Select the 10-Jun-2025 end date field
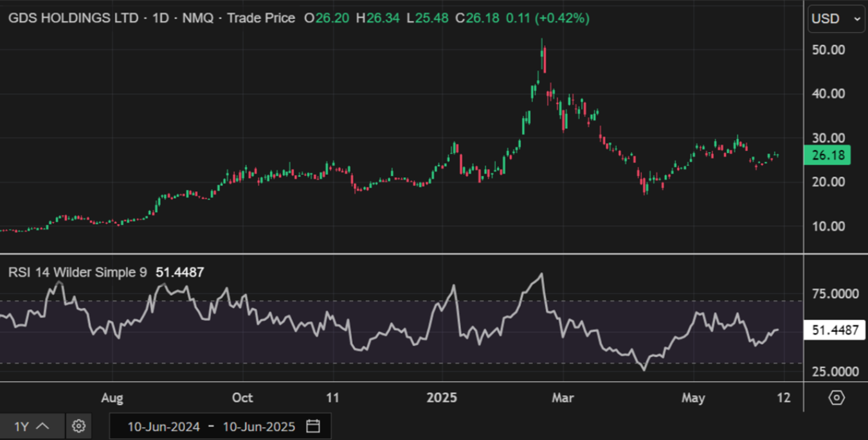868x440 pixels. [x=258, y=426]
